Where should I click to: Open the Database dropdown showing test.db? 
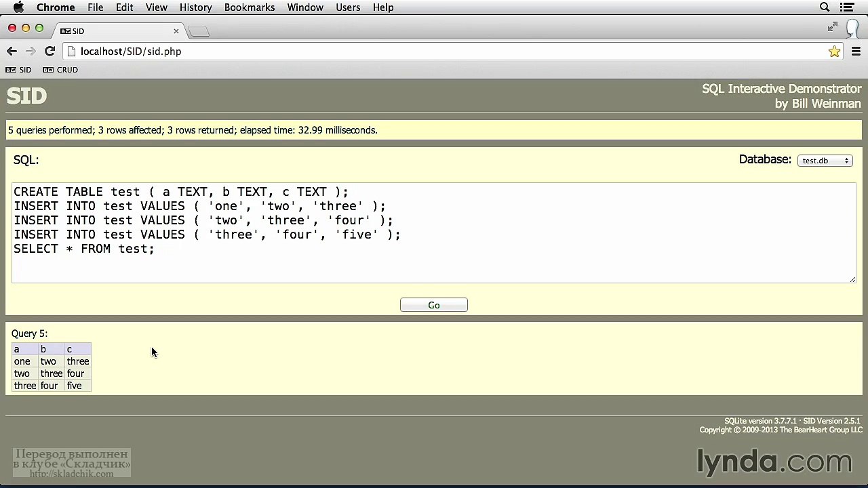[825, 161]
